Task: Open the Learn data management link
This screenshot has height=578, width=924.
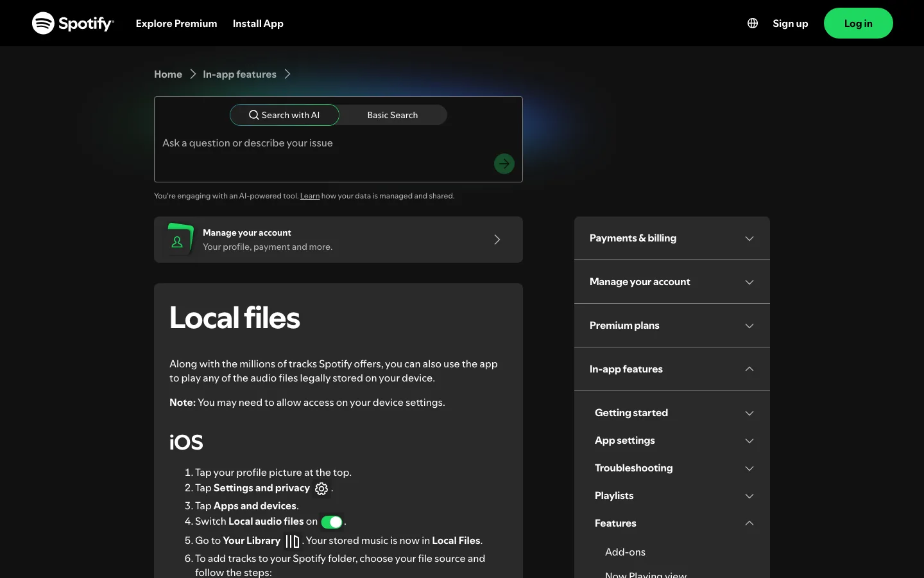Action: [310, 196]
